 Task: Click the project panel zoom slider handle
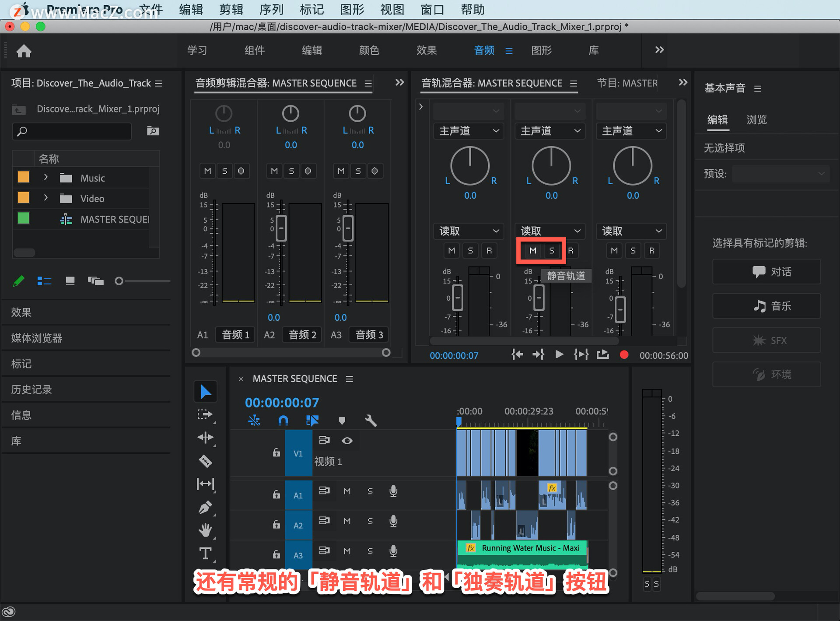(119, 281)
